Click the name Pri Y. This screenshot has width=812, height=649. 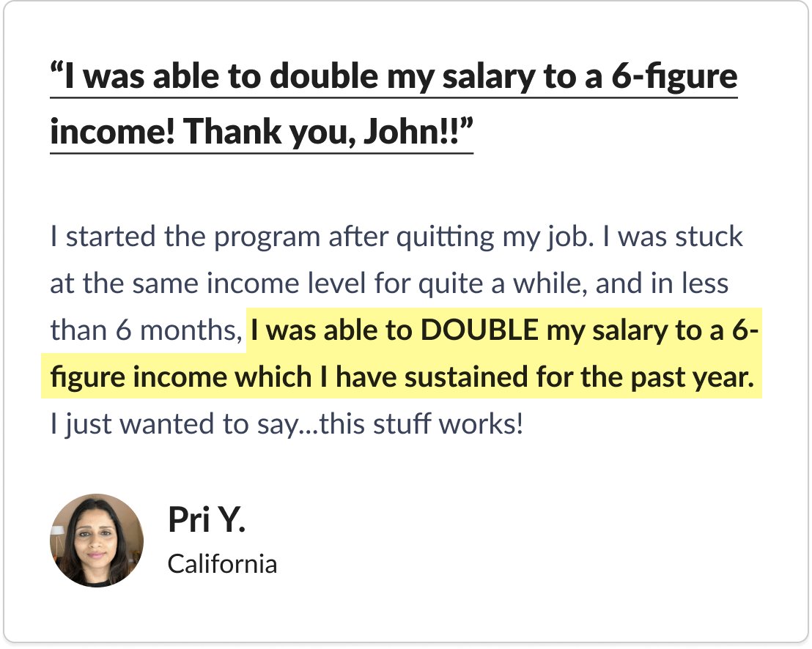pos(207,519)
